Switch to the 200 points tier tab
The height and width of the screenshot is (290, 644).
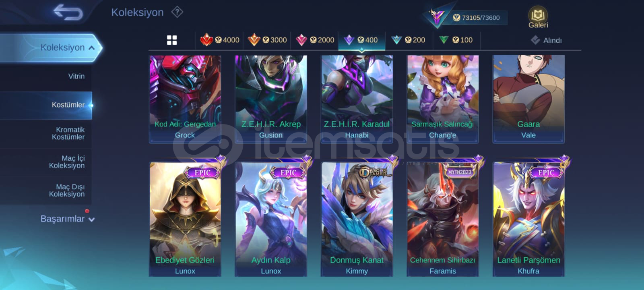coord(409,40)
